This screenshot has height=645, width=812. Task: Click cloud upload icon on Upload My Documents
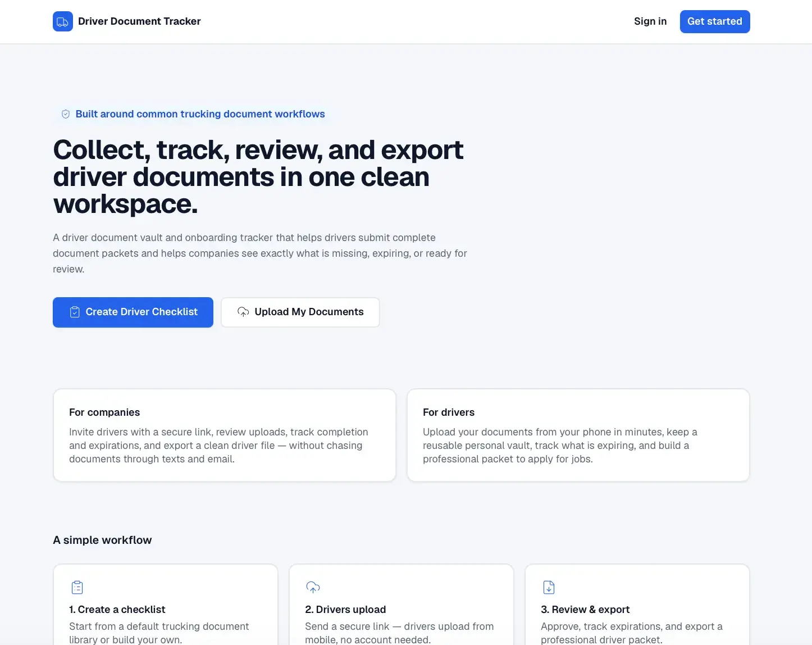tap(243, 312)
